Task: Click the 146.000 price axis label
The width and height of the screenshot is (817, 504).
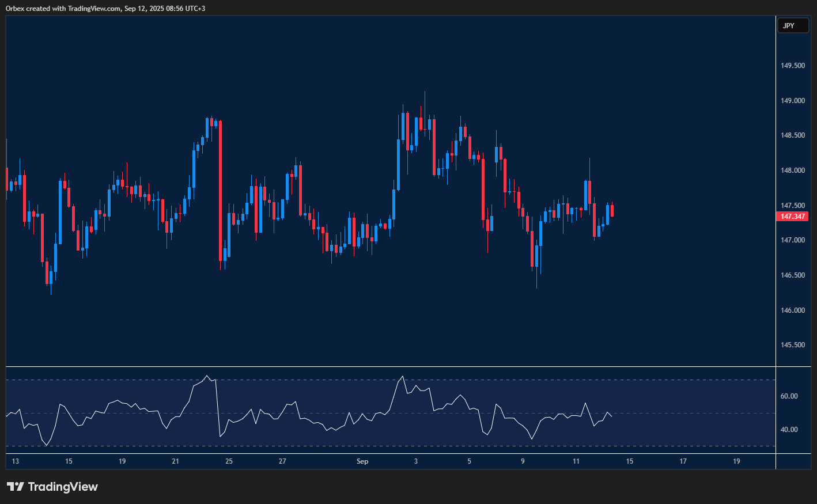Action: 793,310
